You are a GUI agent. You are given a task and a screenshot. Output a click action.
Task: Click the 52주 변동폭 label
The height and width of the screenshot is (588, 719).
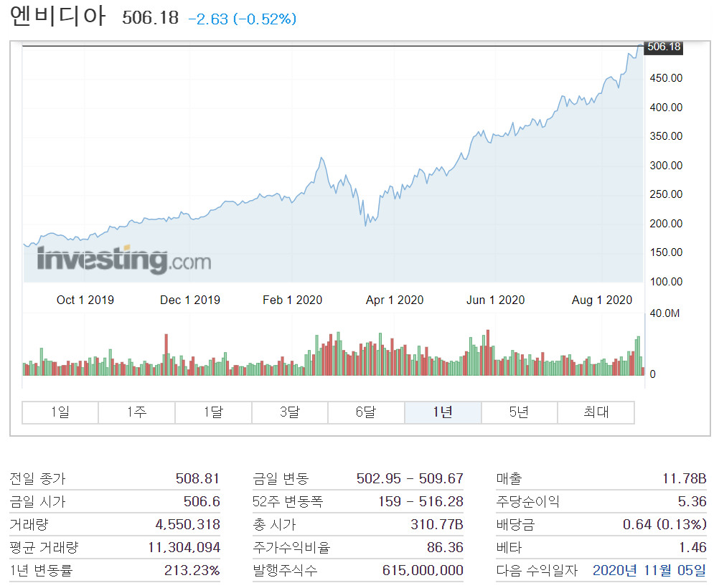288,501
